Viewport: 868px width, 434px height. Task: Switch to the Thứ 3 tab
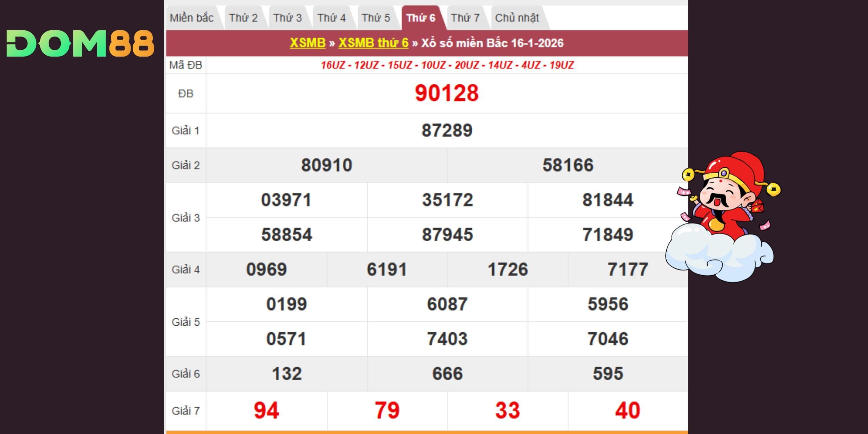pyautogui.click(x=287, y=18)
